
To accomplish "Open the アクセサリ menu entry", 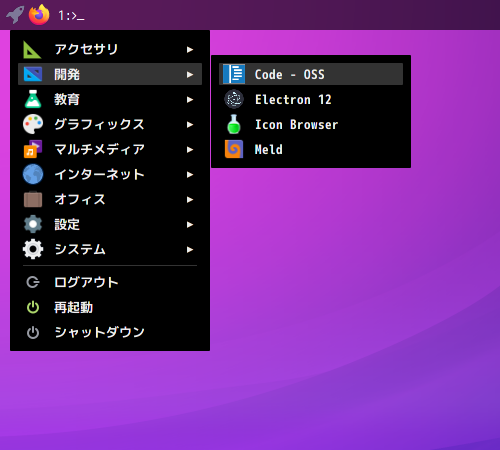I will 110,49.
